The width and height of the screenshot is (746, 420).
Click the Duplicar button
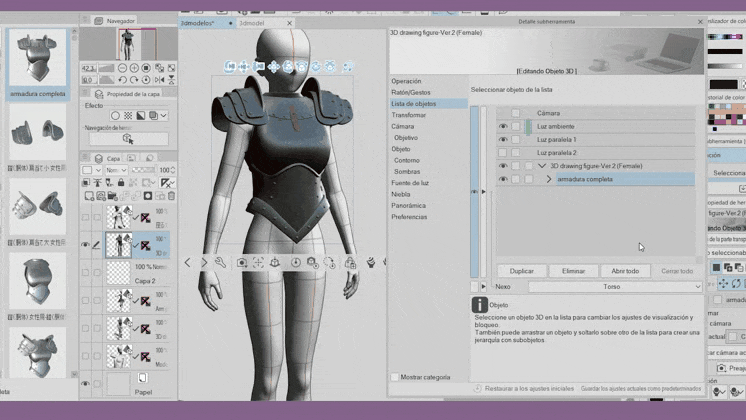pyautogui.click(x=521, y=271)
